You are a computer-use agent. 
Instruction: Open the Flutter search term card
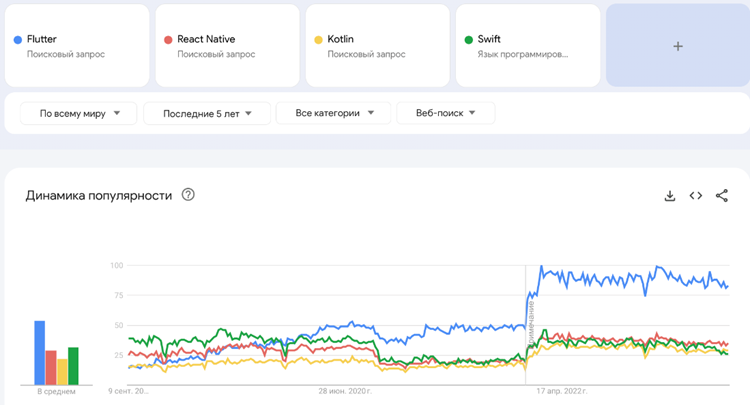point(77,46)
